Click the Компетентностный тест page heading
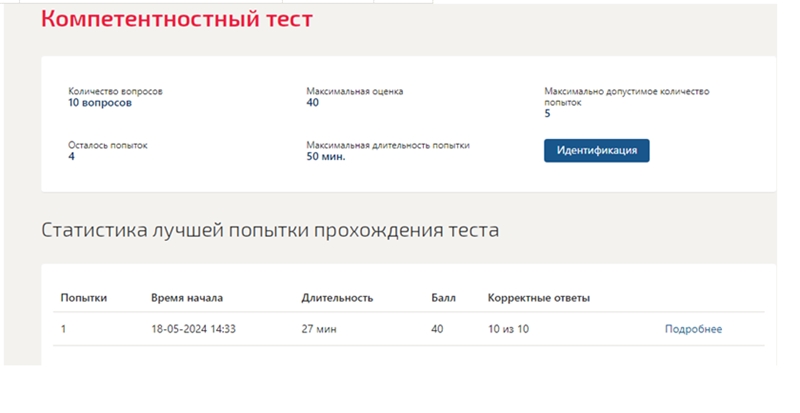The image size is (800, 413). click(x=177, y=19)
